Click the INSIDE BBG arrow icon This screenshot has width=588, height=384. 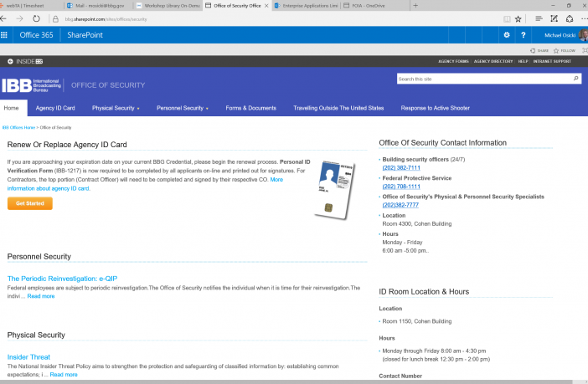(10, 61)
